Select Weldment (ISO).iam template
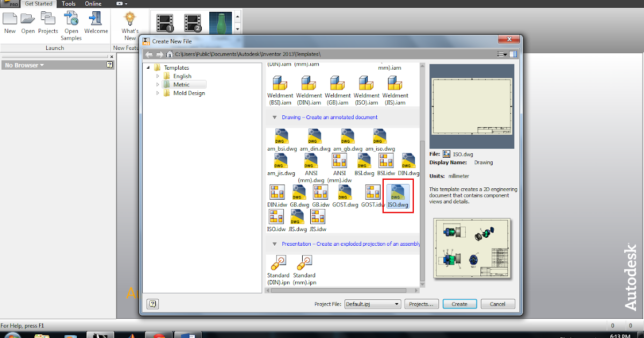The width and height of the screenshot is (644, 338). click(367, 90)
